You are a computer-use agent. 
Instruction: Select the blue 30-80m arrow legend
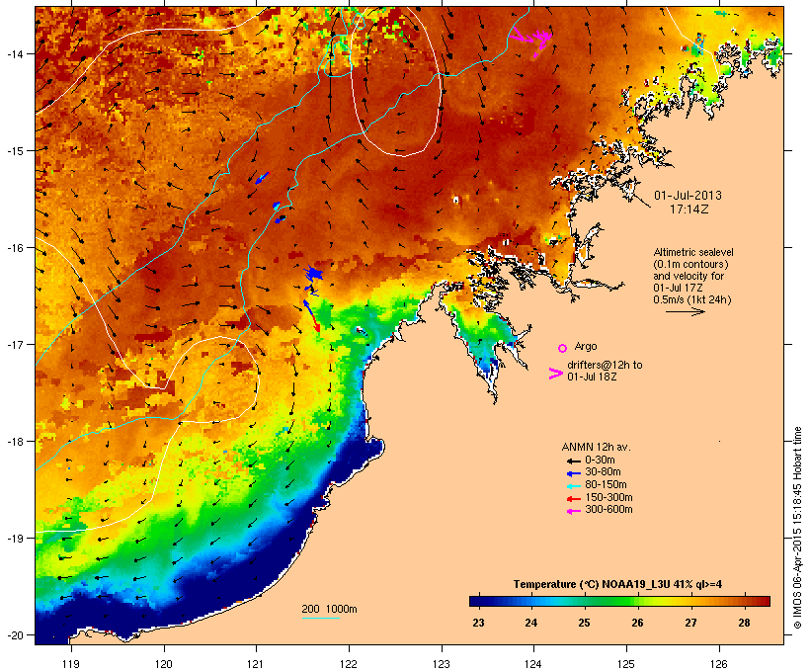point(573,473)
